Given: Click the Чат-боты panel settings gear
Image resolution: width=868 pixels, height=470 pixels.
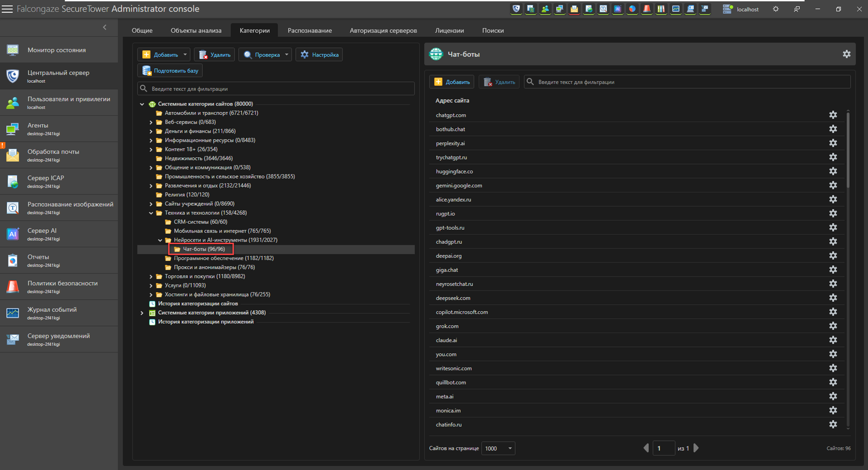Looking at the screenshot, I should click(846, 54).
